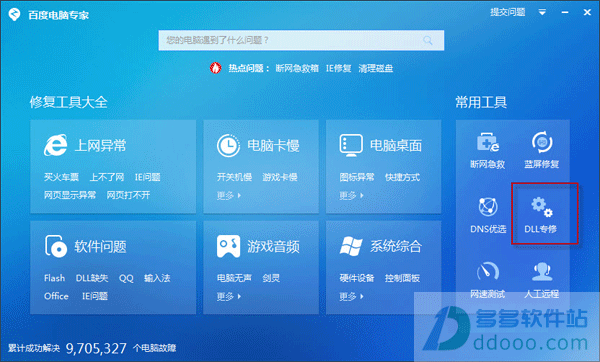Screen dimensions: 600x362
Task: Expand 更多 under 系统综合
Action: [x=351, y=296]
